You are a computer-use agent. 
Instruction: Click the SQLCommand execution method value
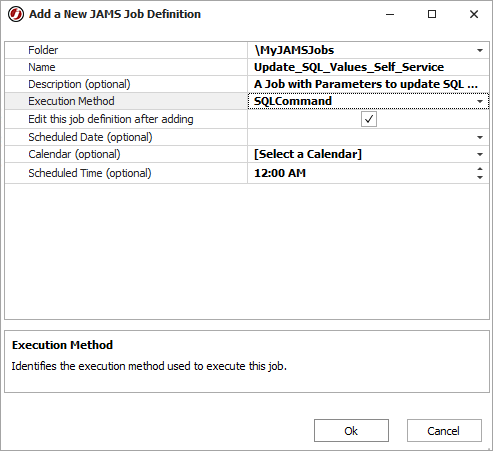click(x=293, y=101)
